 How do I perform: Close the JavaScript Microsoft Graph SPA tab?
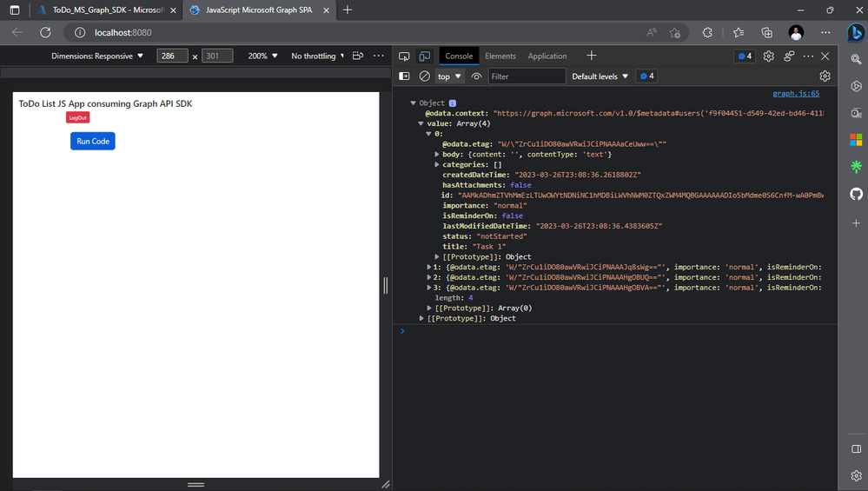326,10
